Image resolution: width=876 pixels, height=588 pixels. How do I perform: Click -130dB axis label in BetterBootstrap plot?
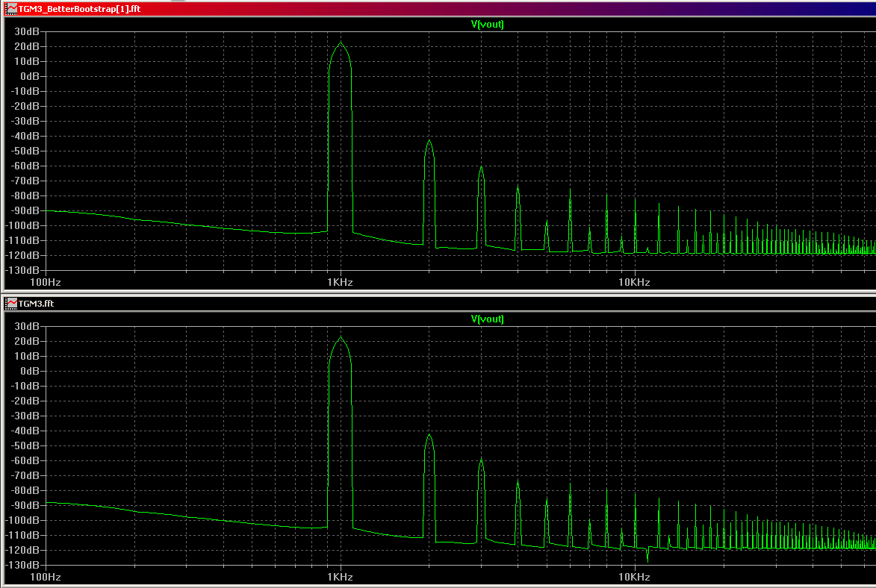pos(23,270)
